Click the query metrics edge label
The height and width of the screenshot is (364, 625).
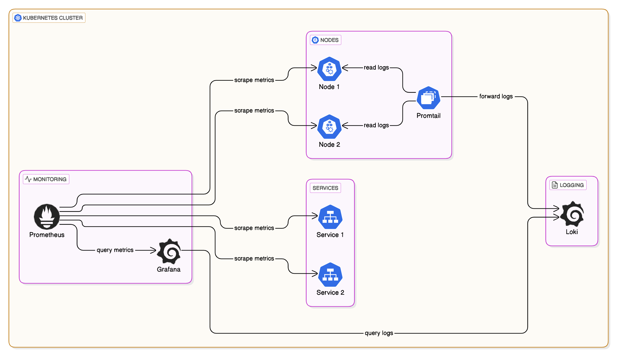pos(115,250)
